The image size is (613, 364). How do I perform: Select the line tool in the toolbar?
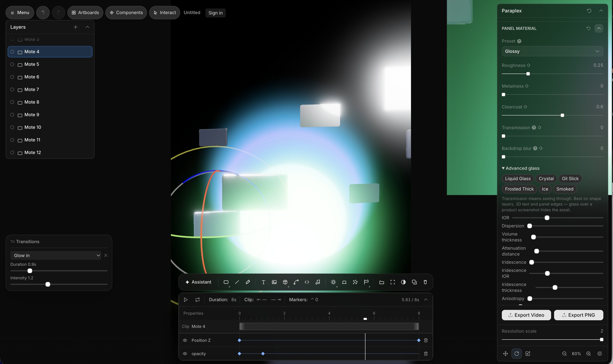tap(237, 282)
